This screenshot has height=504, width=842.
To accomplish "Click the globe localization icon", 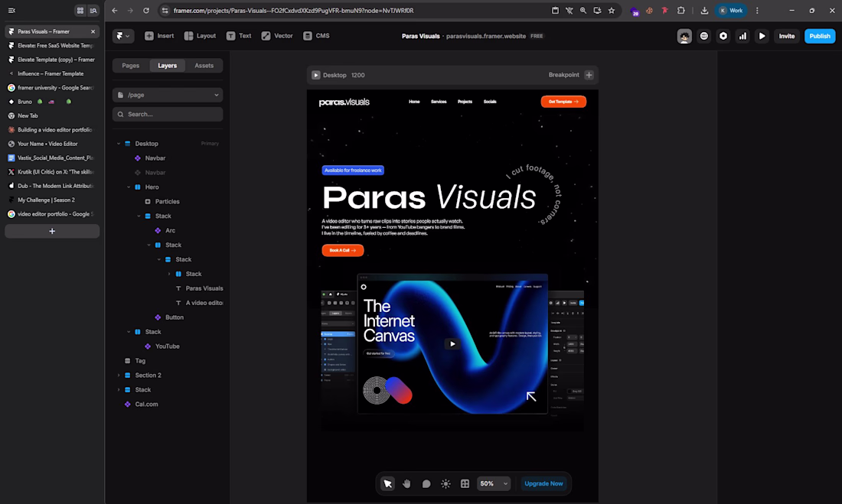I will [704, 36].
